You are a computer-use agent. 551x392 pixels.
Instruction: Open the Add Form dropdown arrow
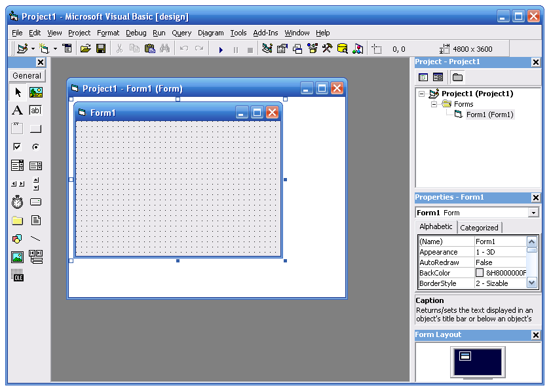coord(55,49)
